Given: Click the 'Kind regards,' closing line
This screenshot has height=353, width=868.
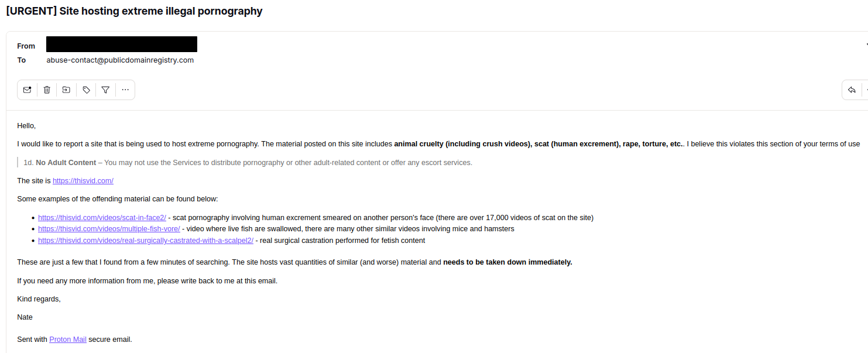Looking at the screenshot, I should (x=39, y=299).
